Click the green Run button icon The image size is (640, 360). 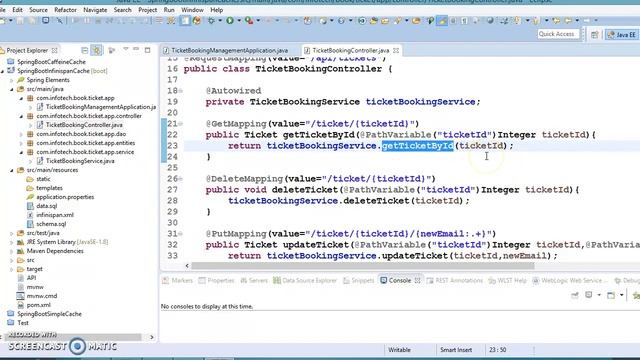(x=230, y=20)
